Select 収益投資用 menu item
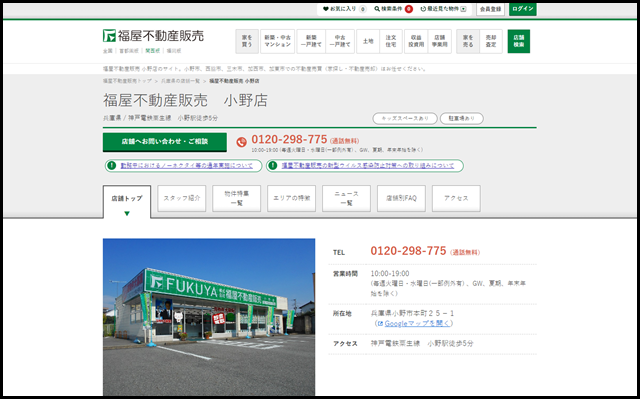The image size is (640, 399). [416, 41]
